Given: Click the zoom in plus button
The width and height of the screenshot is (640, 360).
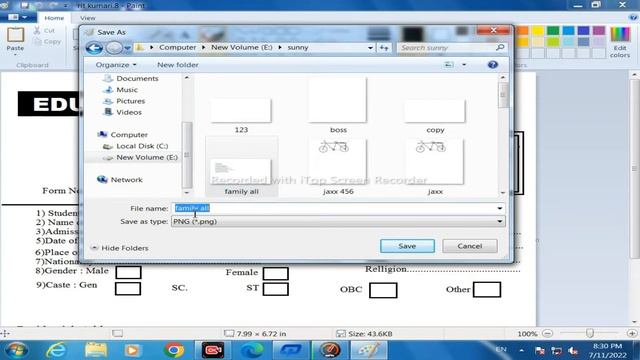Looking at the screenshot, I should [x=632, y=333].
